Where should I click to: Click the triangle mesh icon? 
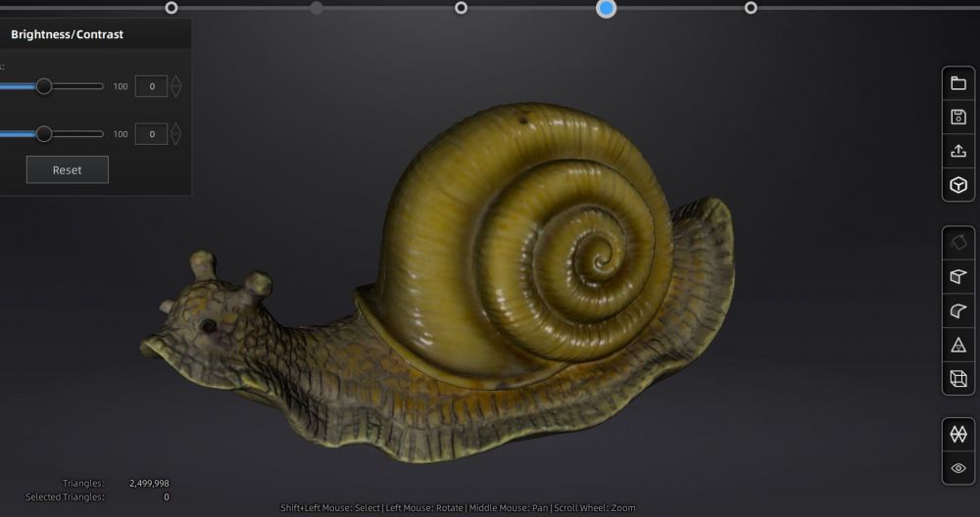click(958, 345)
